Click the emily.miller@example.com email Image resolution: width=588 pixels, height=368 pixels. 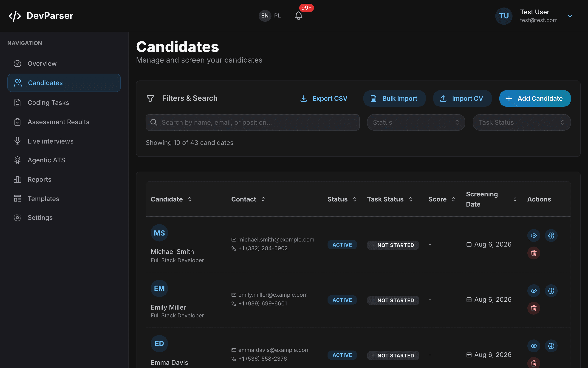[x=273, y=295]
